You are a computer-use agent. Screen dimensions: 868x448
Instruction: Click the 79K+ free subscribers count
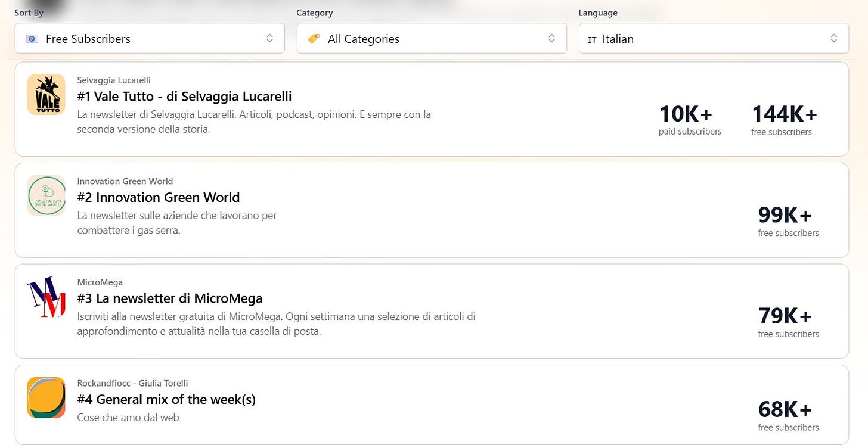(x=788, y=321)
